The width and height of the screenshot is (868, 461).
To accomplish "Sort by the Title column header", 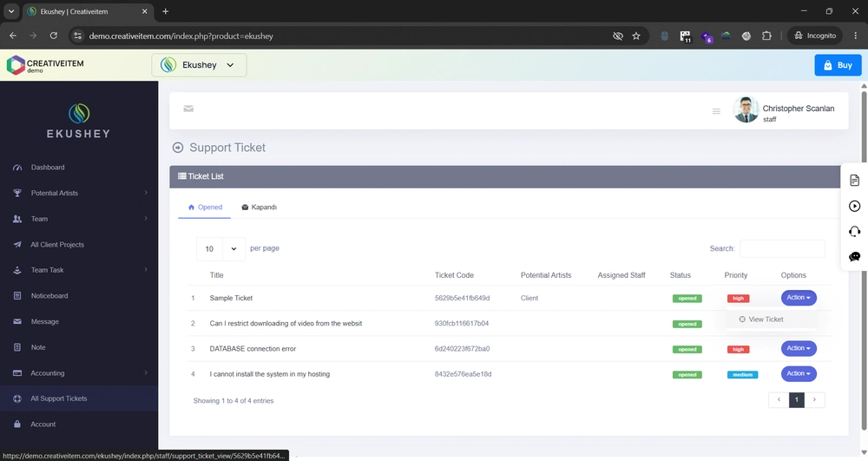I will (x=216, y=275).
